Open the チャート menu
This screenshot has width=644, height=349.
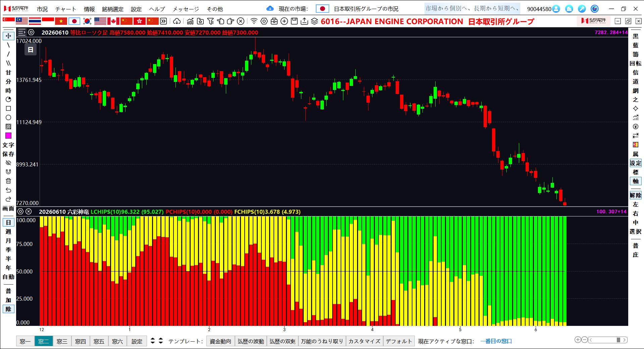66,9
